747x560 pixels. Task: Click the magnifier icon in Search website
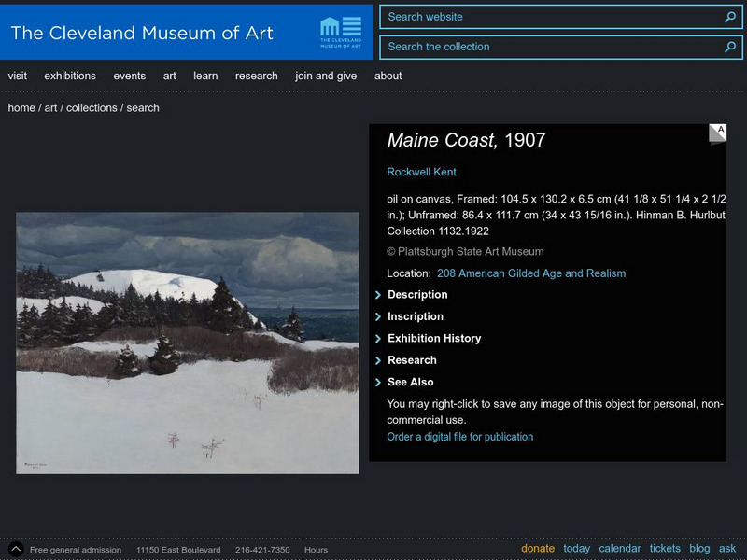[x=730, y=17]
